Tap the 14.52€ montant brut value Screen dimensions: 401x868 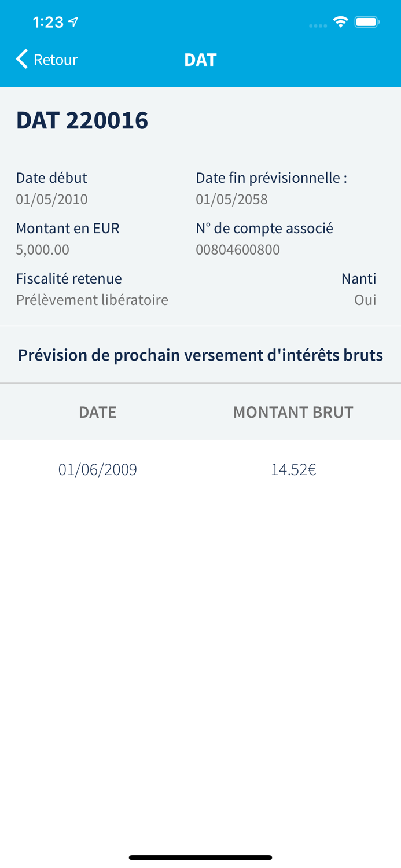(293, 469)
